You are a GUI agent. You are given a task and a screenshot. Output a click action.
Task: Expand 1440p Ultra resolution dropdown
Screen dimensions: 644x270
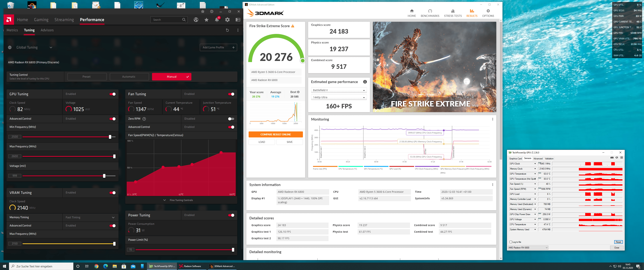coord(363,97)
